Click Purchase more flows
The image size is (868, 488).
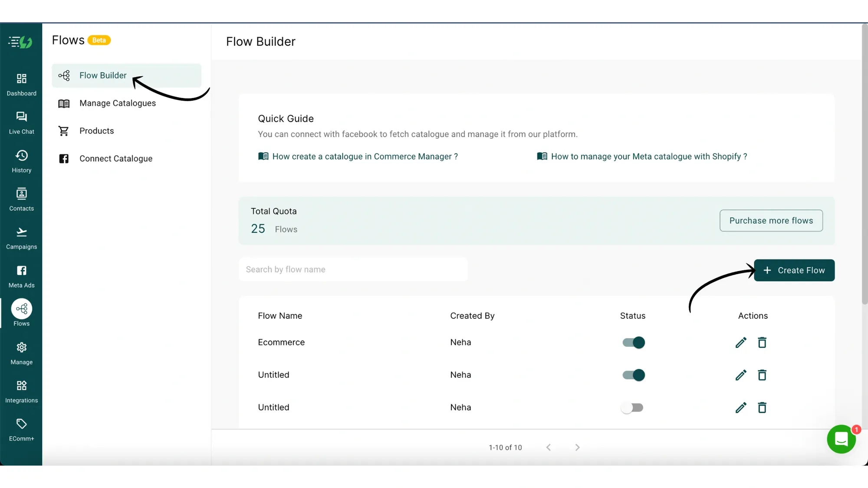tap(771, 220)
